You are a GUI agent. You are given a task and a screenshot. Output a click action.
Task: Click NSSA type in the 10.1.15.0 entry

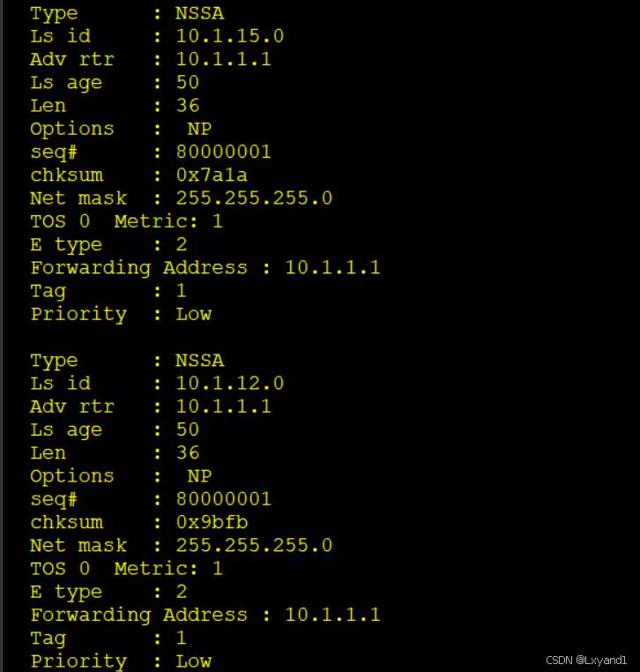[x=199, y=13]
